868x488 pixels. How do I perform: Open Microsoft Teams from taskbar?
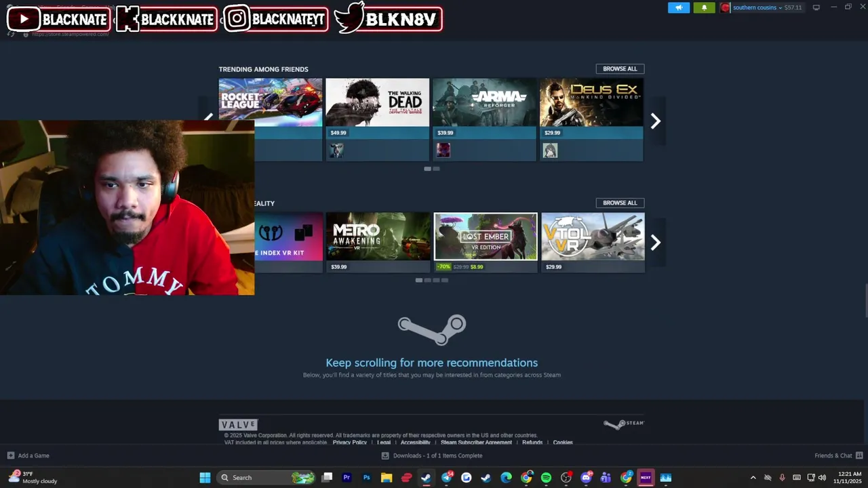(x=606, y=478)
